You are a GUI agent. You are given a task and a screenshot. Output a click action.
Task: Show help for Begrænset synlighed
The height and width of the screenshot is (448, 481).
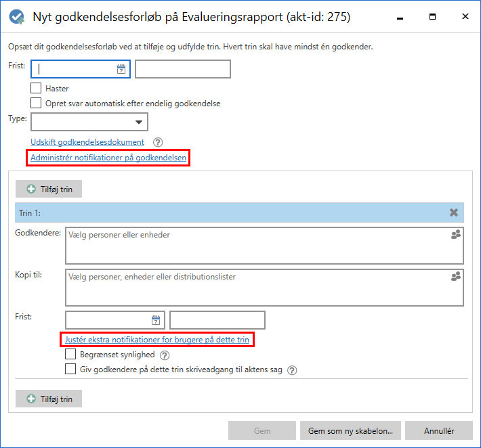tap(165, 355)
